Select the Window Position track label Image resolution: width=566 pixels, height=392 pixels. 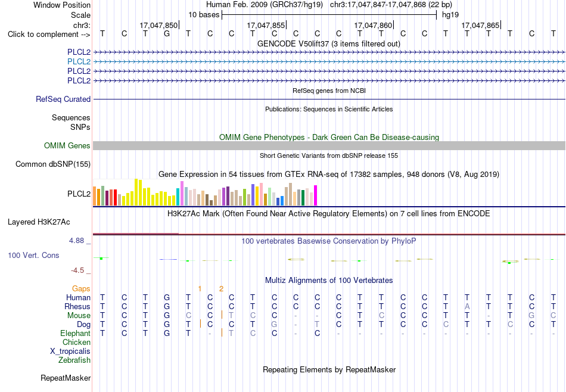coord(62,5)
